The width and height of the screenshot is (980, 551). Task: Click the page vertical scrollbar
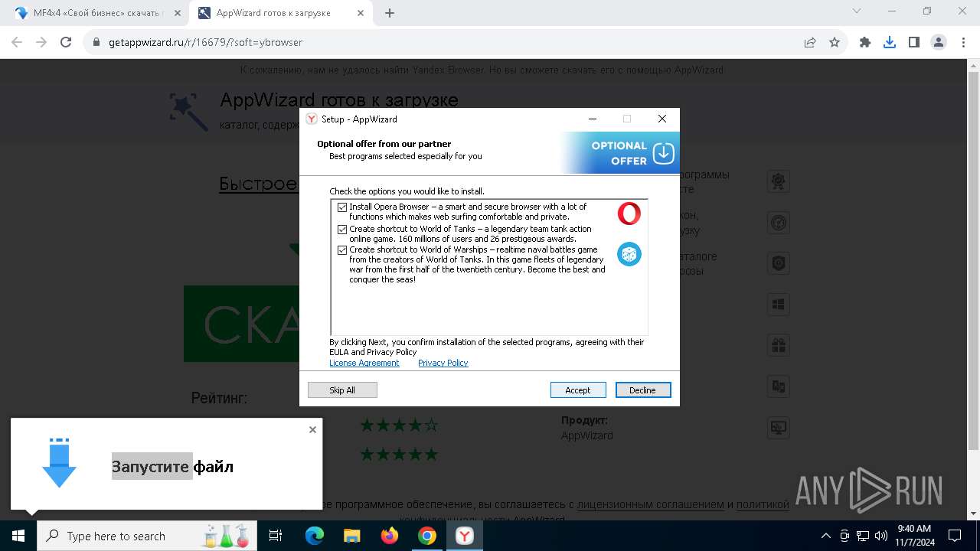973,260
